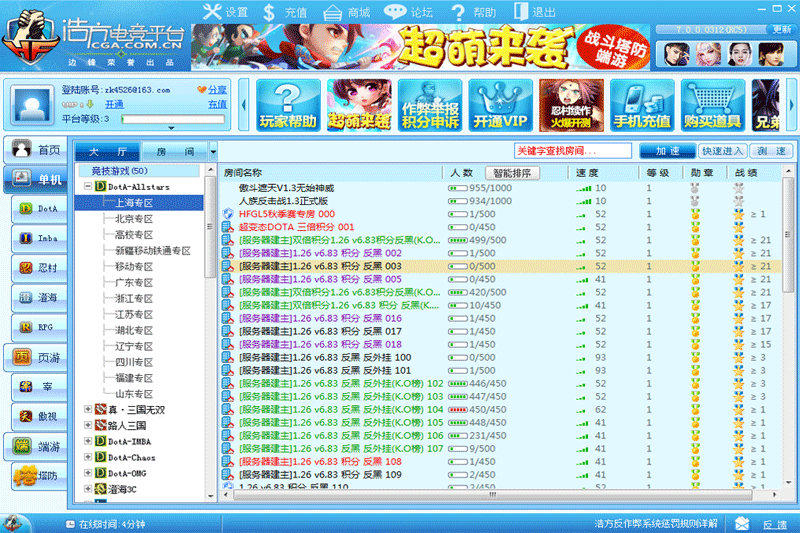Open the 购买道具 shopping cart icon

(x=712, y=106)
